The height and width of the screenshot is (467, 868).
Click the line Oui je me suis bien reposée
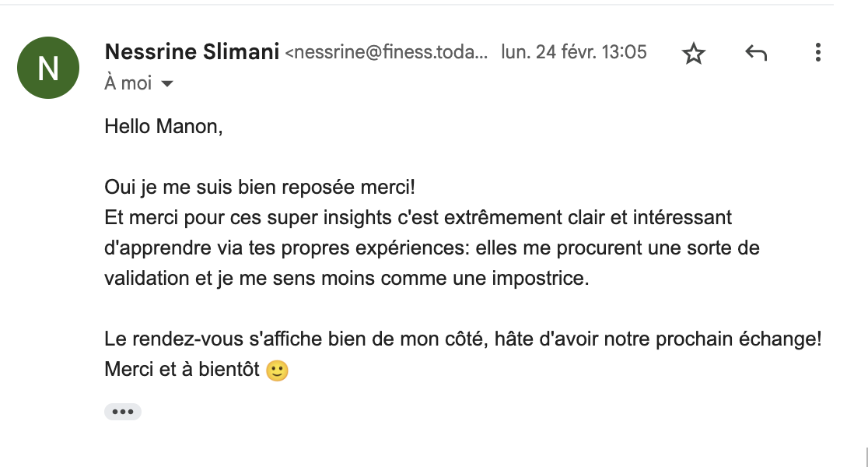(260, 188)
